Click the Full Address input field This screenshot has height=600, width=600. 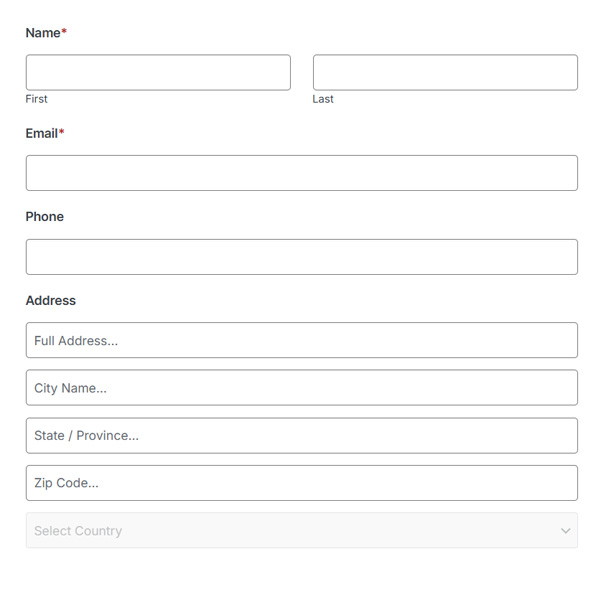point(301,340)
